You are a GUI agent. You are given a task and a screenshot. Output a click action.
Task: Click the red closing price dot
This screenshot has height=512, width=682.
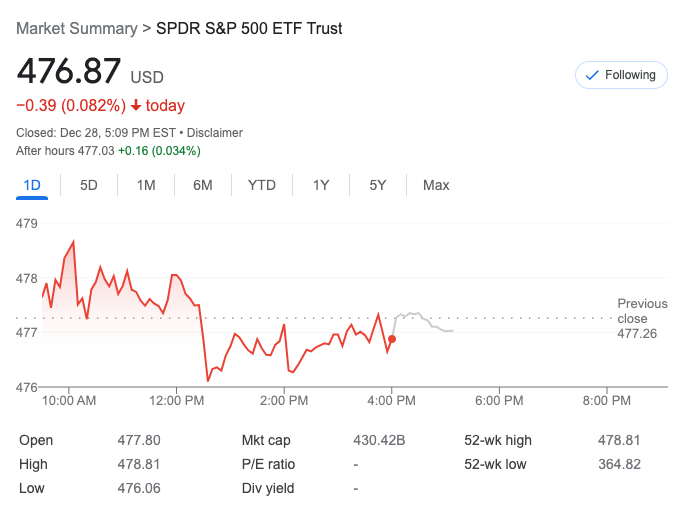click(x=391, y=339)
